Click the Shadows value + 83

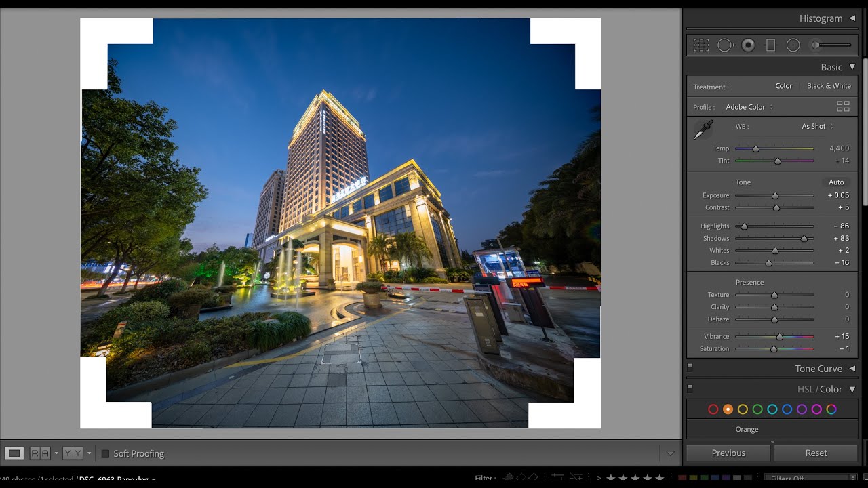pyautogui.click(x=842, y=239)
